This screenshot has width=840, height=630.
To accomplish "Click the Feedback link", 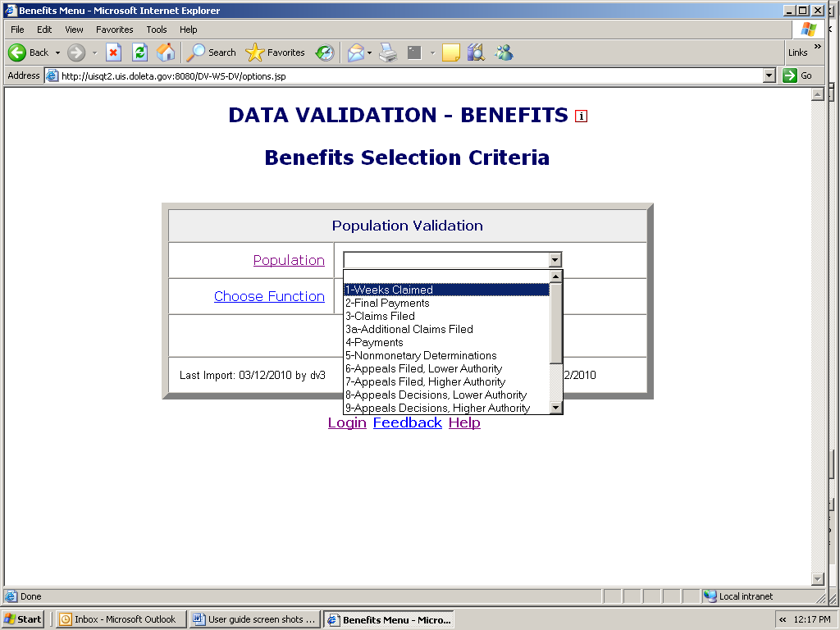I will 408,422.
